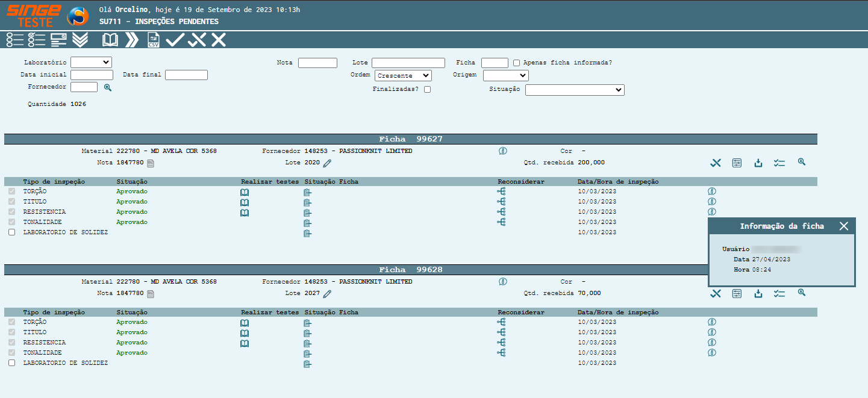The width and height of the screenshot is (868, 398).
Task: Click the double chevron right toolbar icon
Action: pos(131,40)
